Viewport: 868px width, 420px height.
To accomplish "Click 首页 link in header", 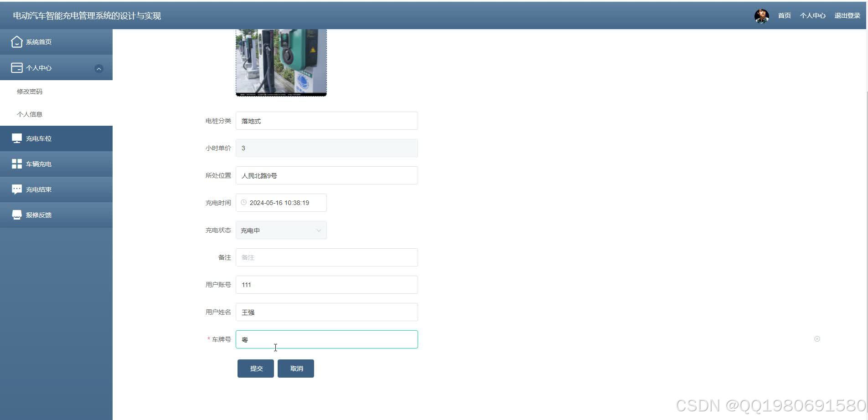I will [x=784, y=15].
